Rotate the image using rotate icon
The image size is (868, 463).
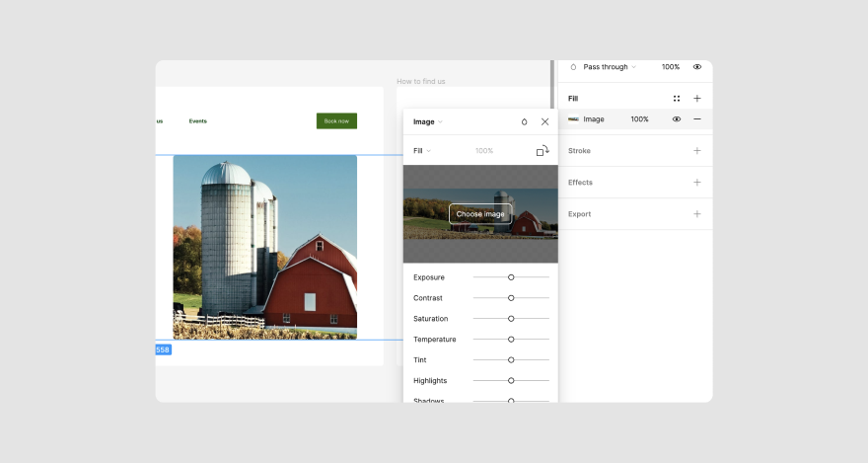click(542, 151)
